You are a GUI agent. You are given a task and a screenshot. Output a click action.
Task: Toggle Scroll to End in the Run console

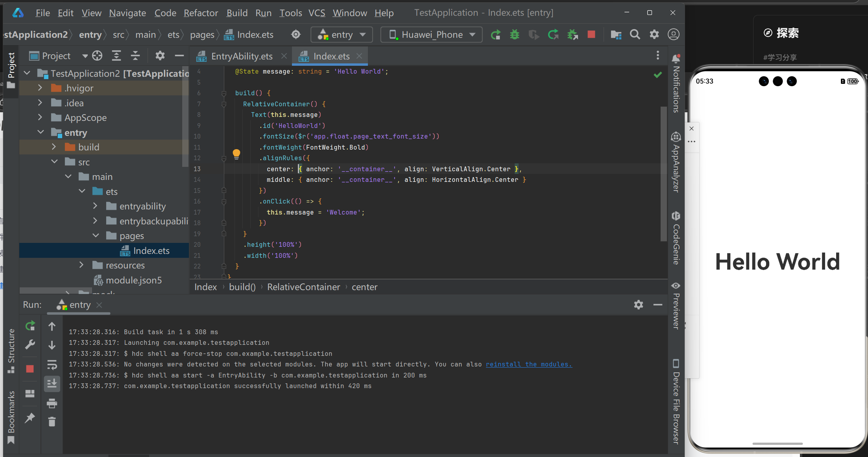pos(52,383)
